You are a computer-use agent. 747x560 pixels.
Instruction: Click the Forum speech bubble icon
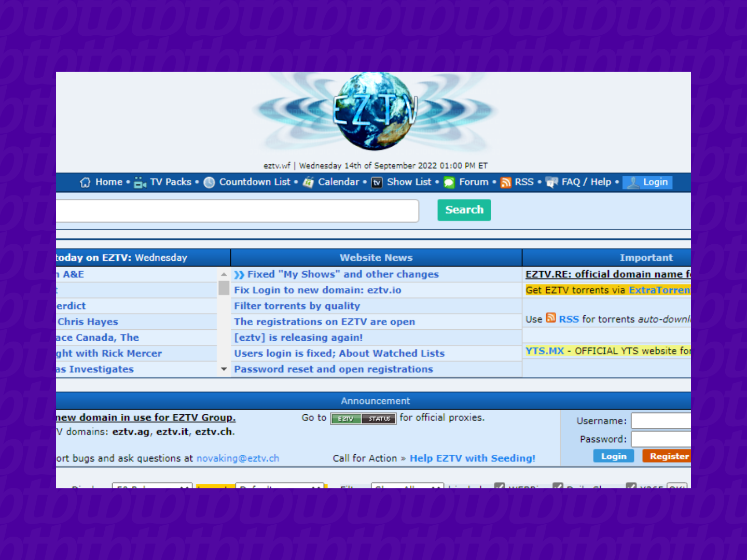point(449,183)
